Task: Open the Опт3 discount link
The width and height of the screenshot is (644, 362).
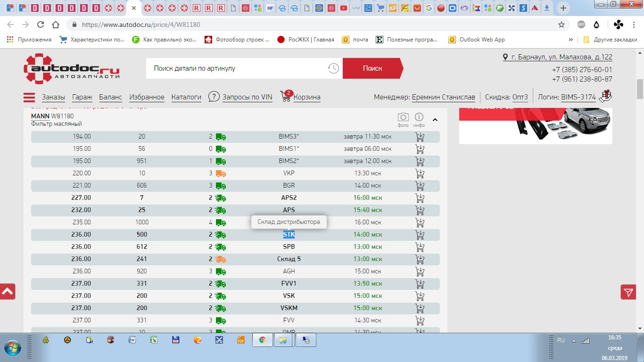Action: 520,97
